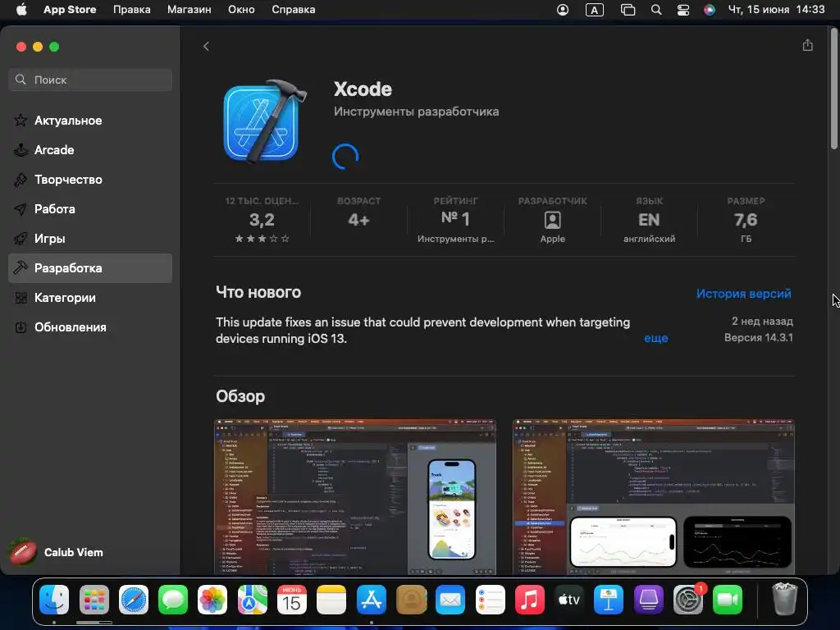Click the user account menu bar icon
Screen dimensions: 840x630
(563, 10)
